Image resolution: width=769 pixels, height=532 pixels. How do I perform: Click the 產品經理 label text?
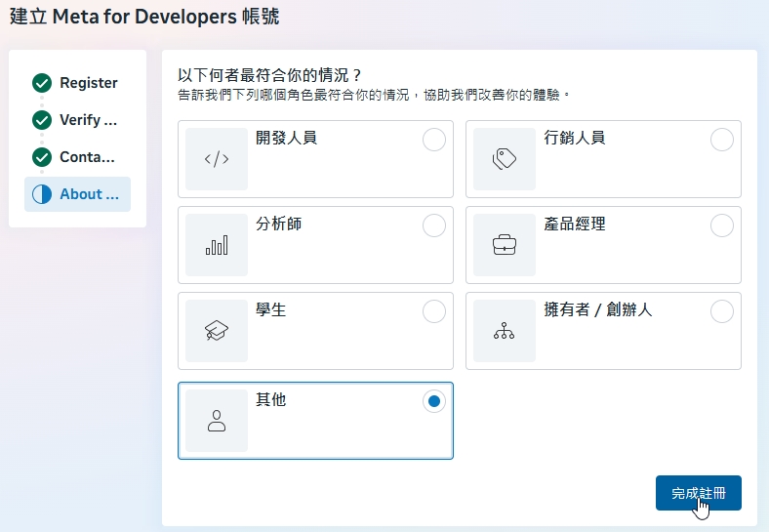click(x=574, y=224)
